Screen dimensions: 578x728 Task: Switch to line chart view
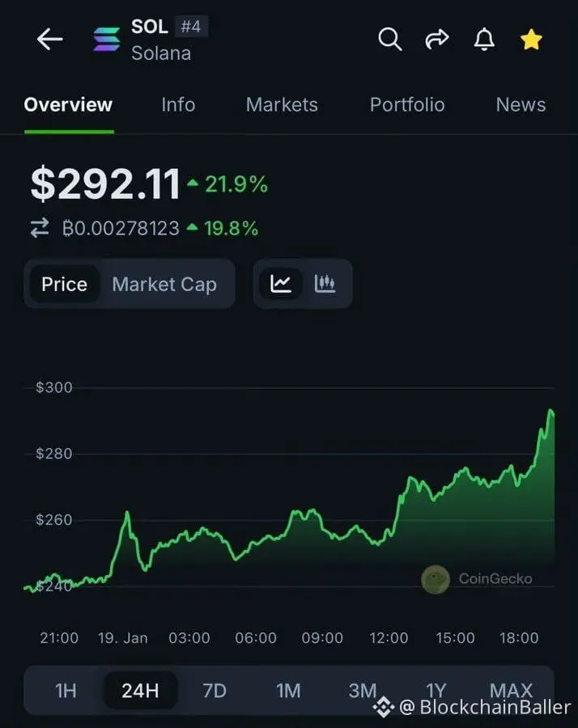281,284
